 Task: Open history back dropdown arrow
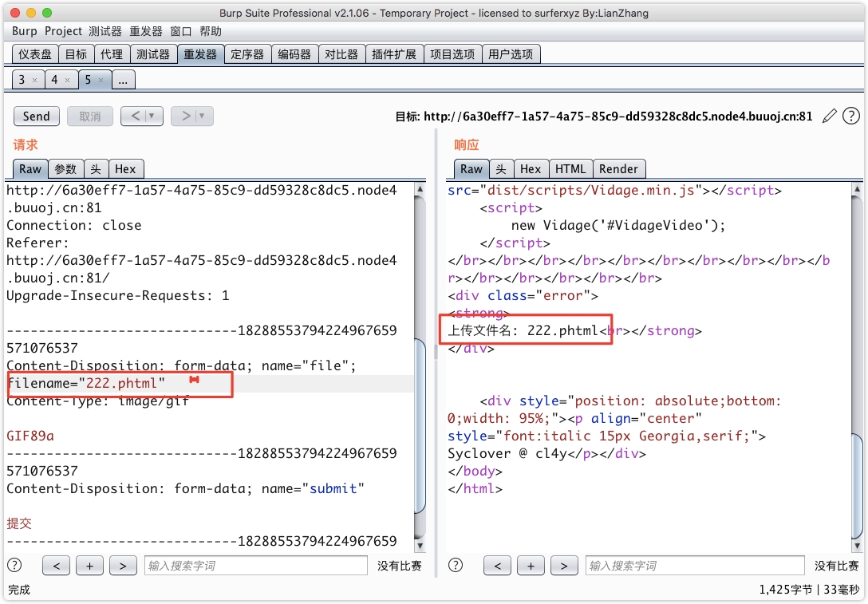[x=152, y=116]
